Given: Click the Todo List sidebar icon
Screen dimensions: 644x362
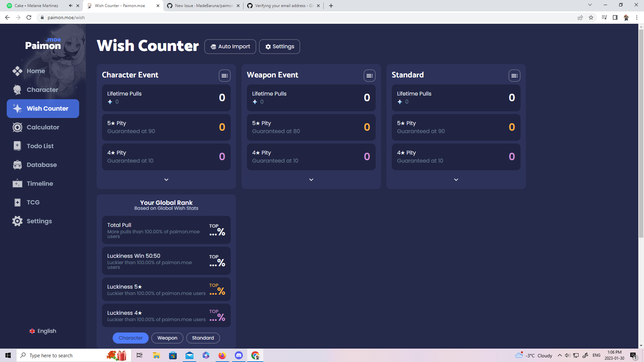Looking at the screenshot, I should tap(17, 146).
